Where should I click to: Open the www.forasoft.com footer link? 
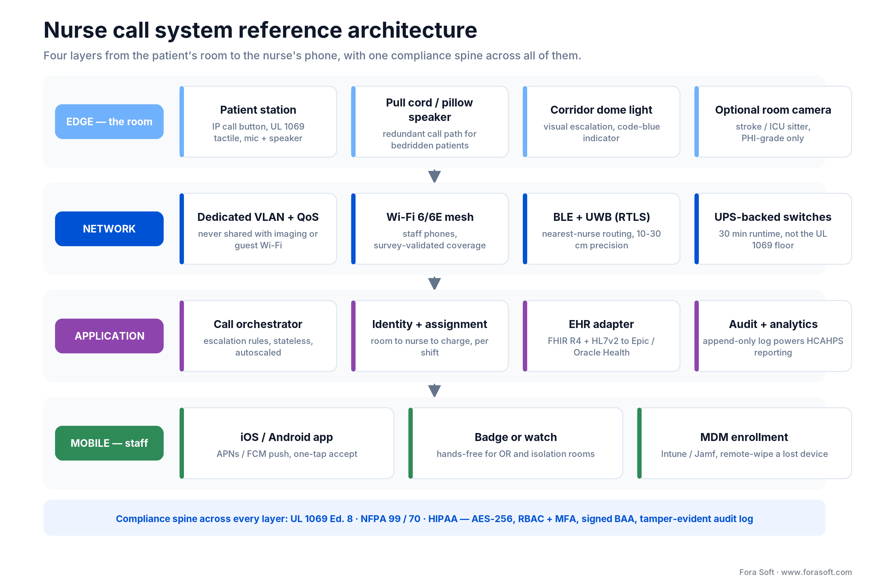[816, 572]
